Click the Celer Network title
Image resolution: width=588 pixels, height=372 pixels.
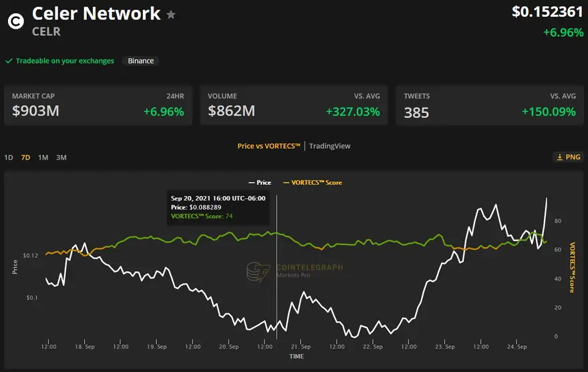click(96, 14)
